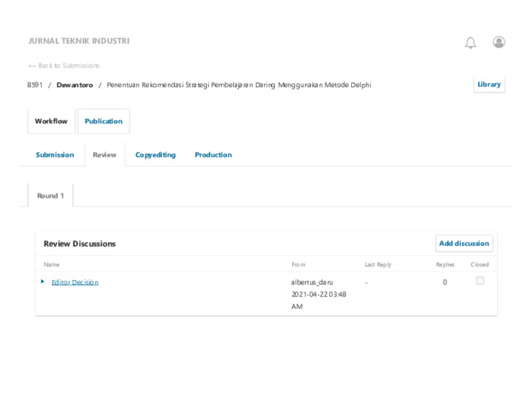This screenshot has width=532, height=411.
Task: Click the Name column header
Action: [x=52, y=265]
